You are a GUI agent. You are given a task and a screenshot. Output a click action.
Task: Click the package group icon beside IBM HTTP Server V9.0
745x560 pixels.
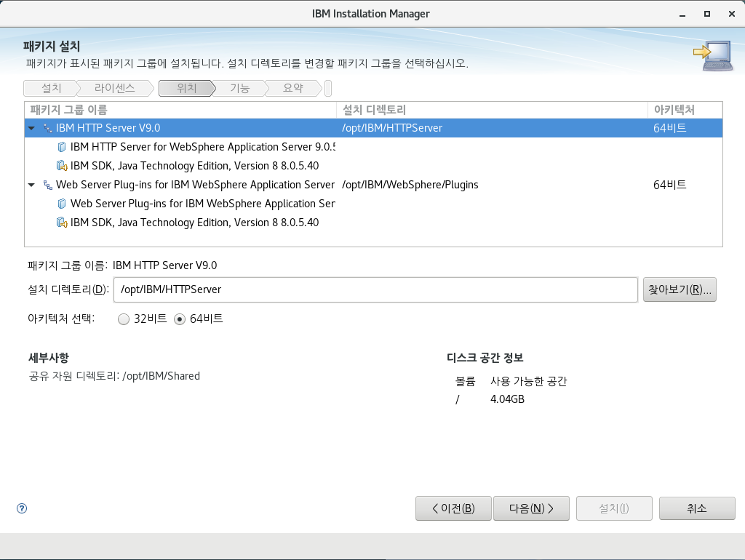pos(47,128)
